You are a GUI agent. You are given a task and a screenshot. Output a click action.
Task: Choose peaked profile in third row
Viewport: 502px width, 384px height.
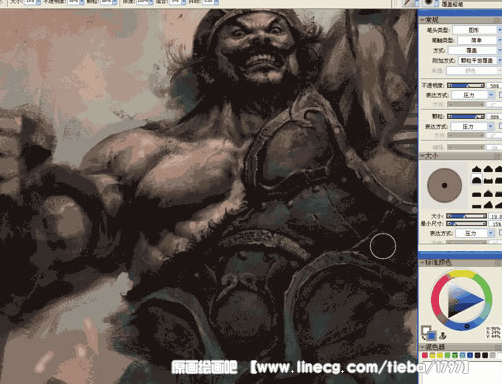coord(488,193)
